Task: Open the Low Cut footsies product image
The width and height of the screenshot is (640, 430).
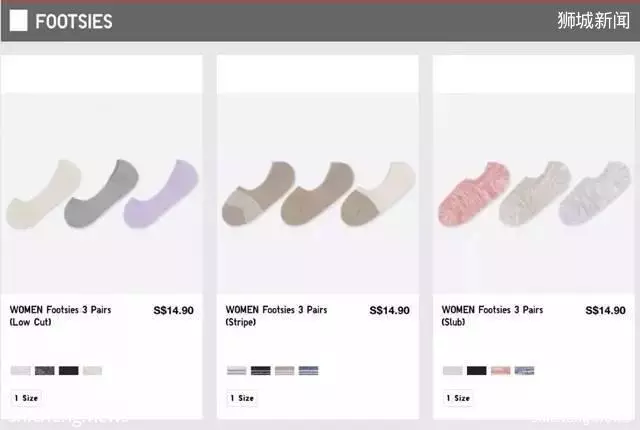Action: (x=102, y=193)
